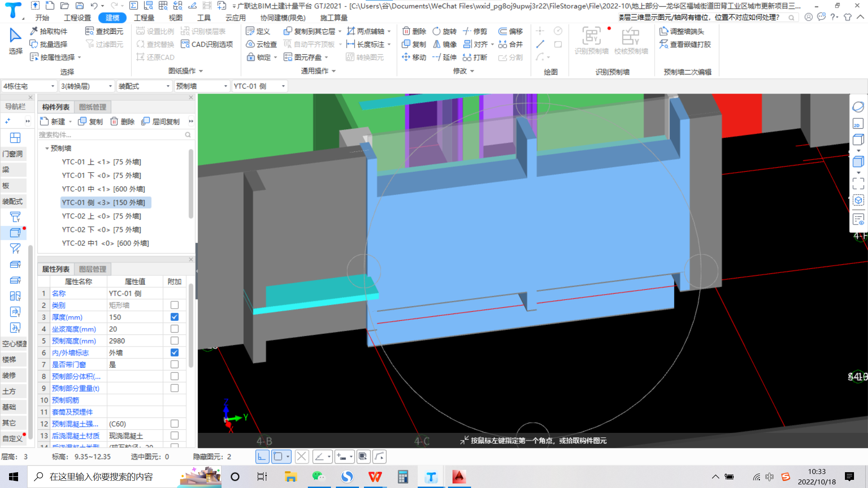This screenshot has height=488, width=868.
Task: Click the cross-select X icon in status bar
Action: [302, 457]
